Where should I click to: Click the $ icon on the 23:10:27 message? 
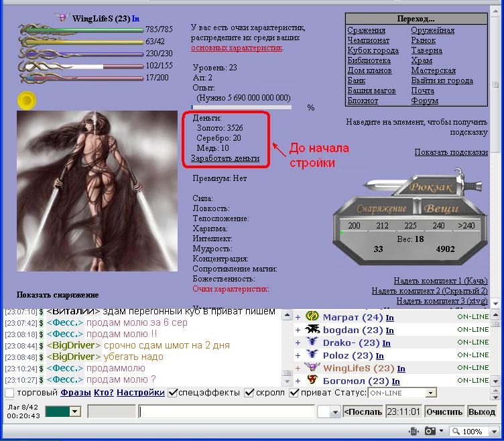pyautogui.click(x=41, y=380)
